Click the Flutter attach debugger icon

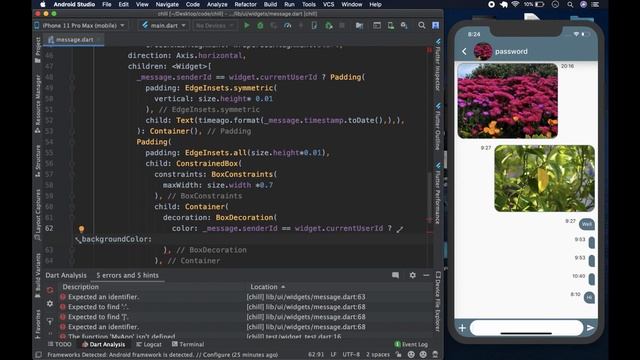coord(329,25)
